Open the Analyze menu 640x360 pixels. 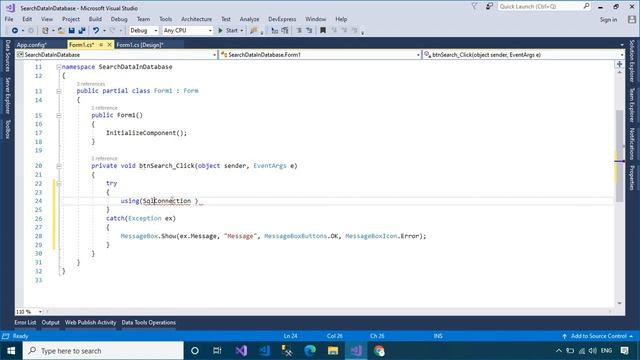pos(249,19)
